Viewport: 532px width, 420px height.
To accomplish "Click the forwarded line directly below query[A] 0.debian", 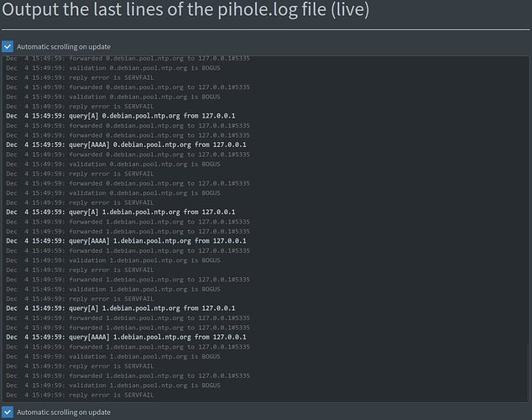I will (x=128, y=125).
